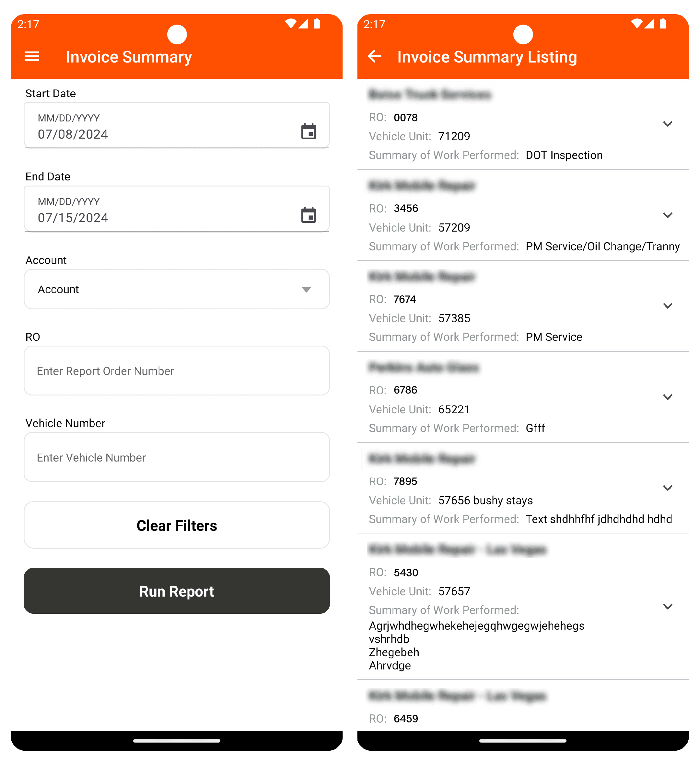Click the Clear Filters button
Screen dimensions: 700x765
[177, 525]
